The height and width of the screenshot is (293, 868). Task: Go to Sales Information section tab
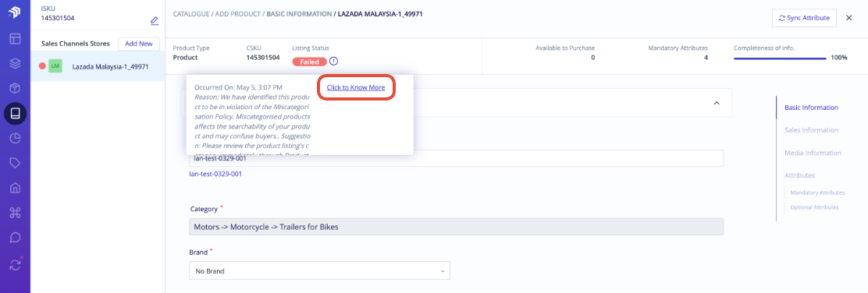pyautogui.click(x=811, y=130)
